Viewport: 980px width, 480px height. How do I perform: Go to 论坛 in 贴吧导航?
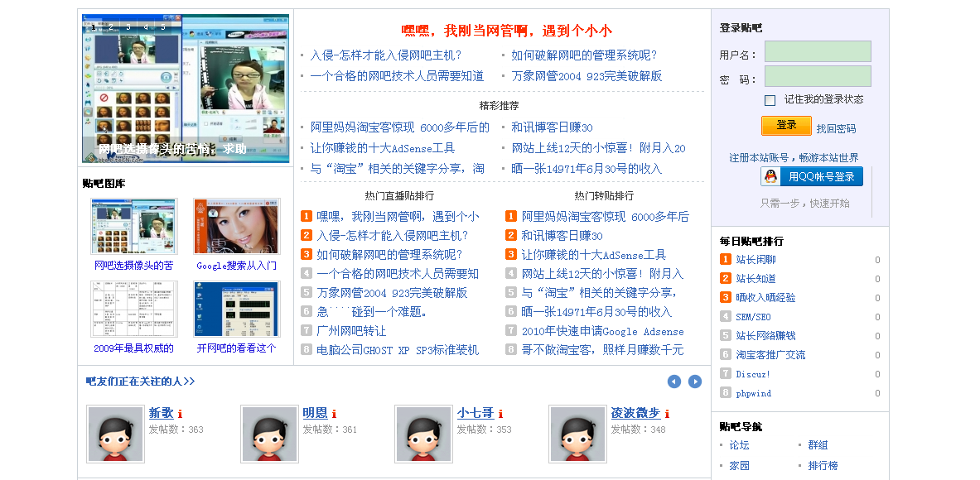tap(739, 445)
